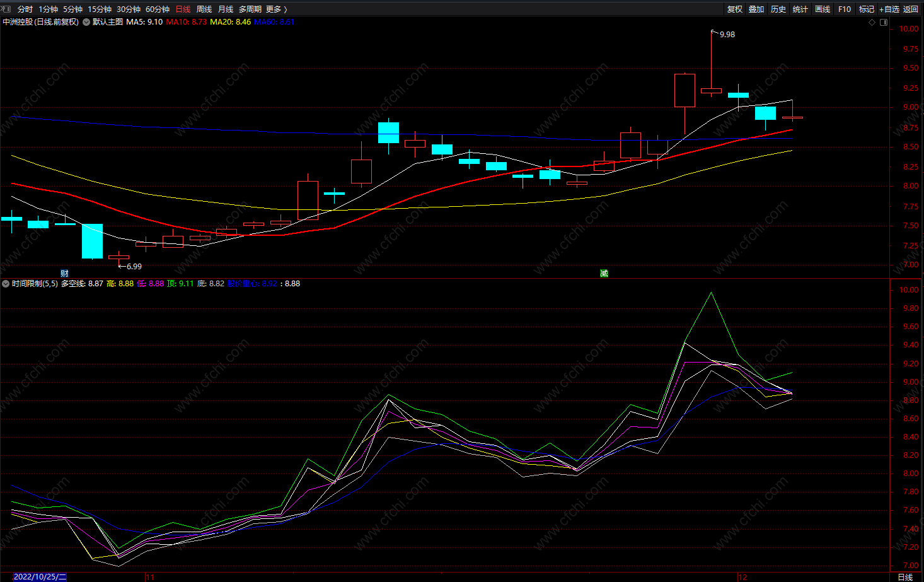The image size is (924, 582).
Task: Open the 历史 history button
Action: (x=778, y=9)
